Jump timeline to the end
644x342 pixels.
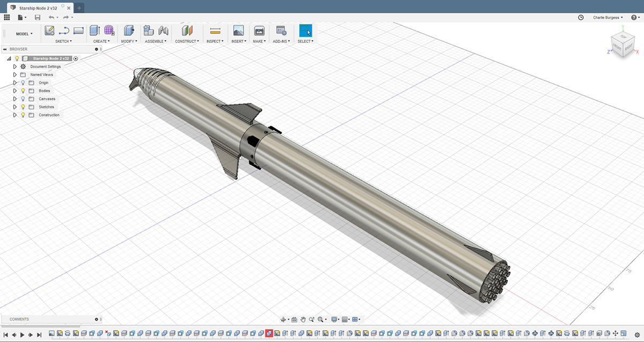point(39,335)
